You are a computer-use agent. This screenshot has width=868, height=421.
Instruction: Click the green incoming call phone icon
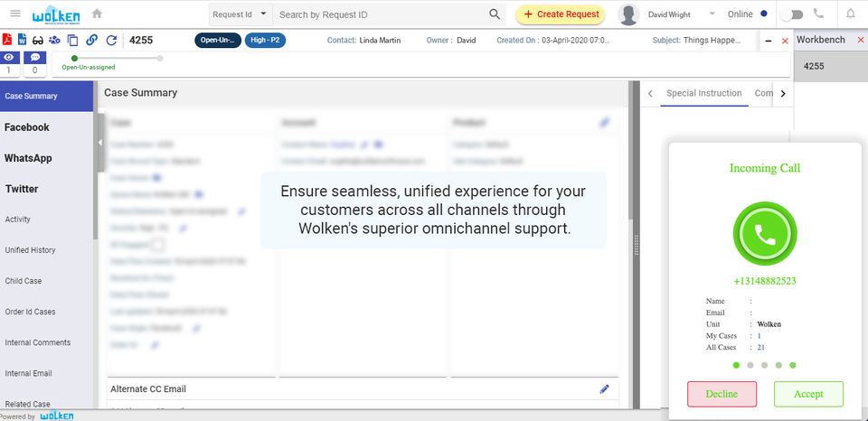pyautogui.click(x=765, y=233)
